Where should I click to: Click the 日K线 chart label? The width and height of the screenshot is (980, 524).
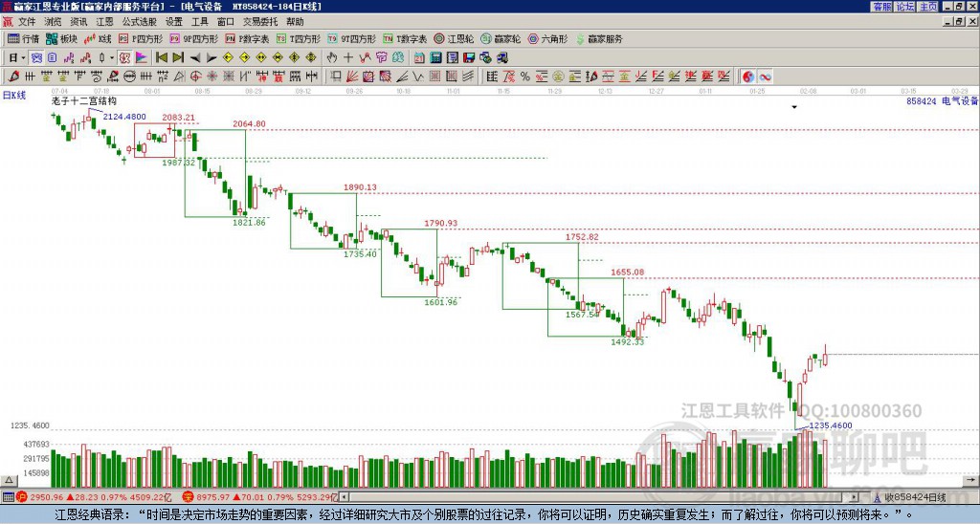(x=14, y=96)
